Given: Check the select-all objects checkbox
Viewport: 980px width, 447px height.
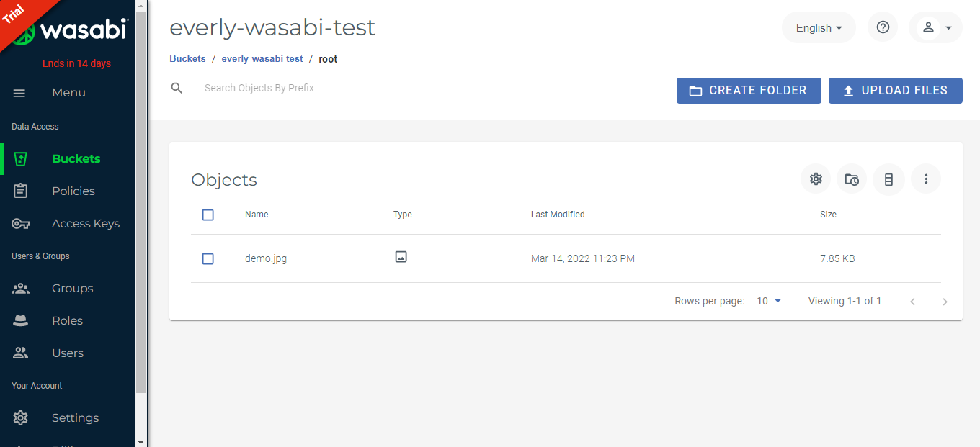Looking at the screenshot, I should [208, 215].
